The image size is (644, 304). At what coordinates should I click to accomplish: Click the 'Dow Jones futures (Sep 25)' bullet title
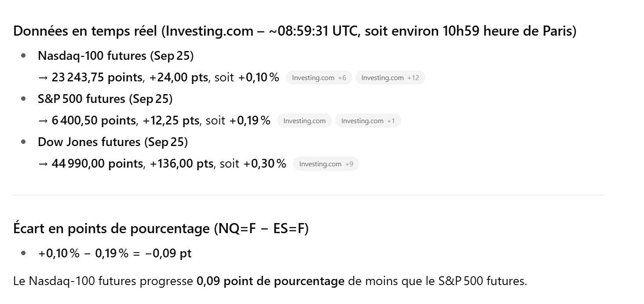113,142
